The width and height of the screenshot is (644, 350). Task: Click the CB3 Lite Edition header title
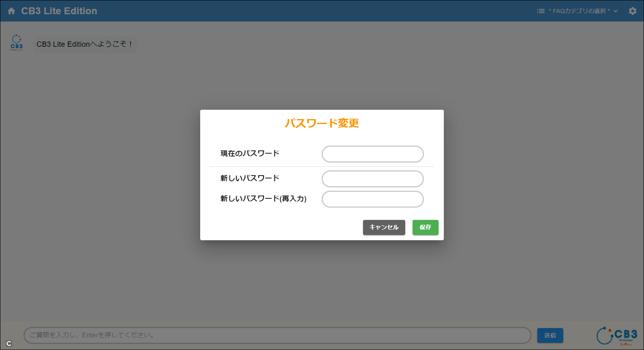click(59, 11)
